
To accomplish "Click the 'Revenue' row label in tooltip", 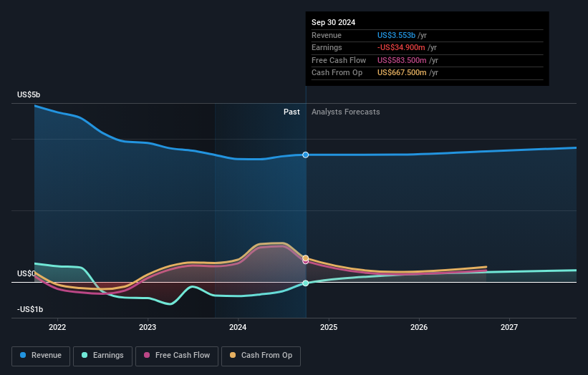I will point(327,35).
